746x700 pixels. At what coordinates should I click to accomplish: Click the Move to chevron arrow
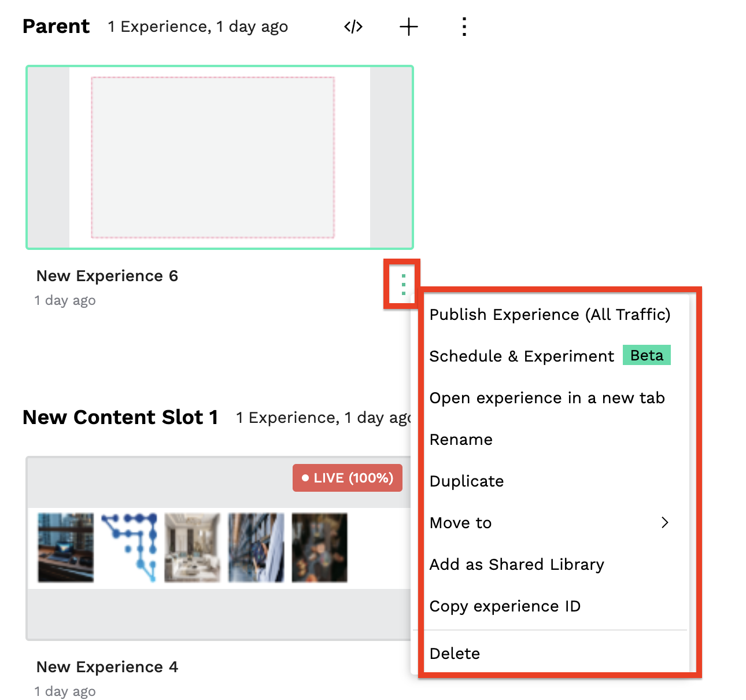click(665, 522)
